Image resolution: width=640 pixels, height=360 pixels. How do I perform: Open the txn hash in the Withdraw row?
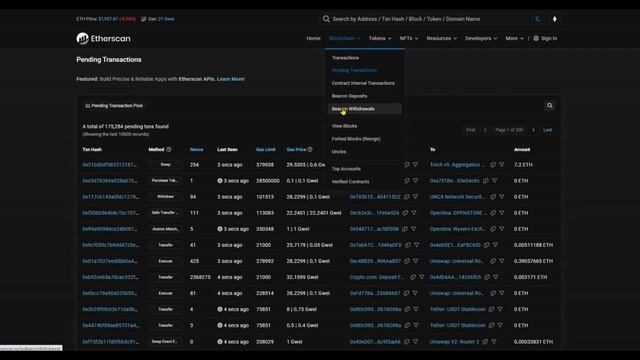110,197
